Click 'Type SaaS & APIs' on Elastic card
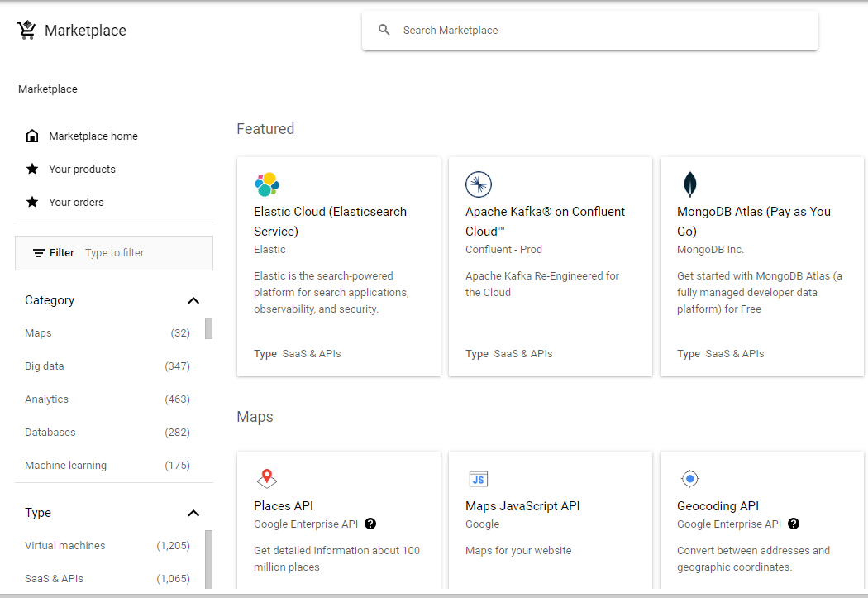The image size is (868, 598). coord(298,354)
